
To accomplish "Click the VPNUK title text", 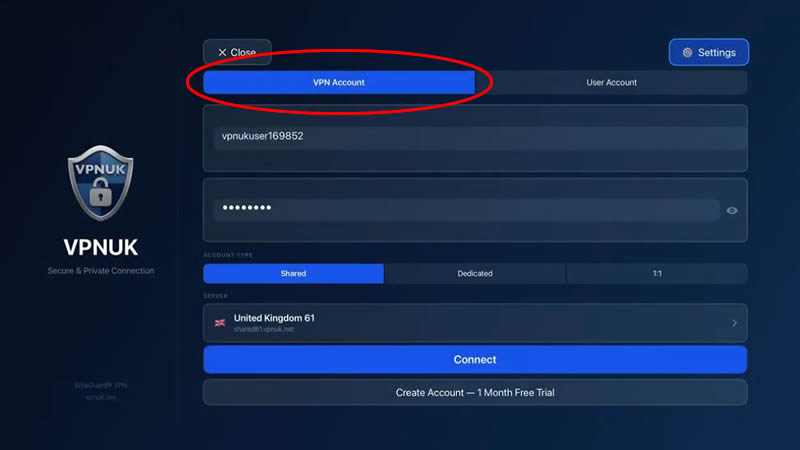I will 101,247.
